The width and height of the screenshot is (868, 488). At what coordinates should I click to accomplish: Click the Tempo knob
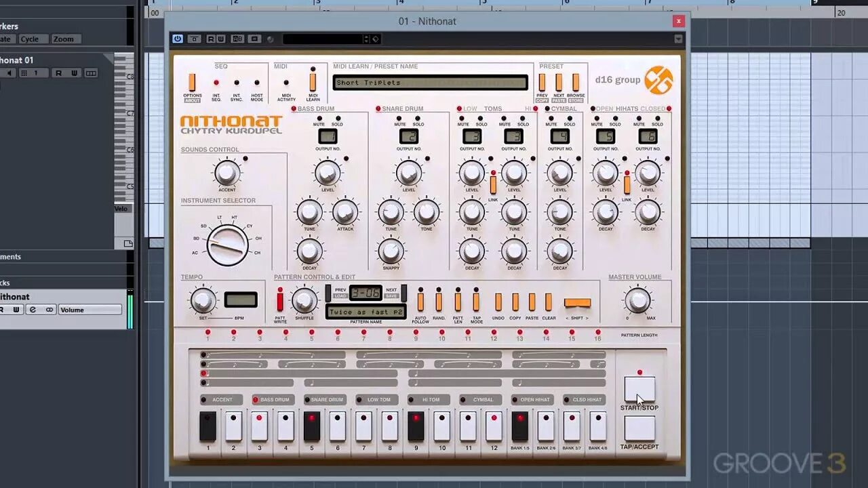point(203,300)
